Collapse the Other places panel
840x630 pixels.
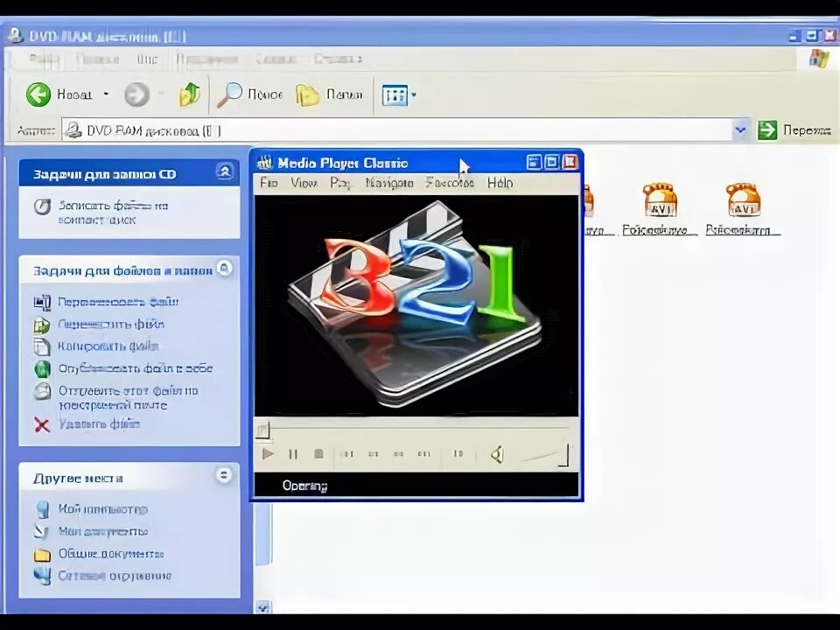click(224, 474)
